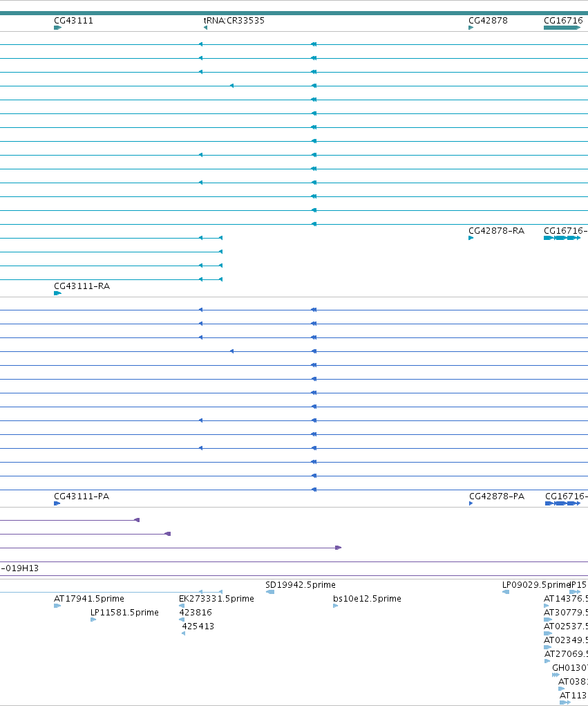This screenshot has height=706, width=588.
Task: Select the AT30779 EST label
Action: click(565, 613)
